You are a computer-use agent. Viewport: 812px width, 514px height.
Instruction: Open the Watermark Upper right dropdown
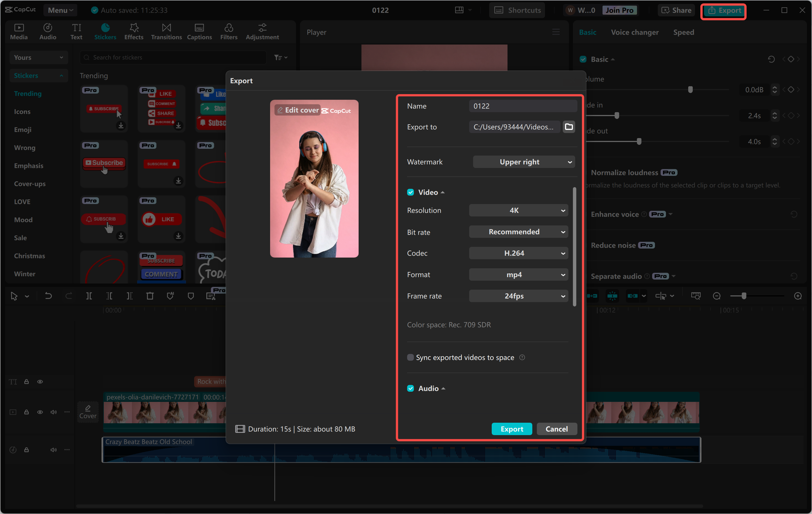524,162
